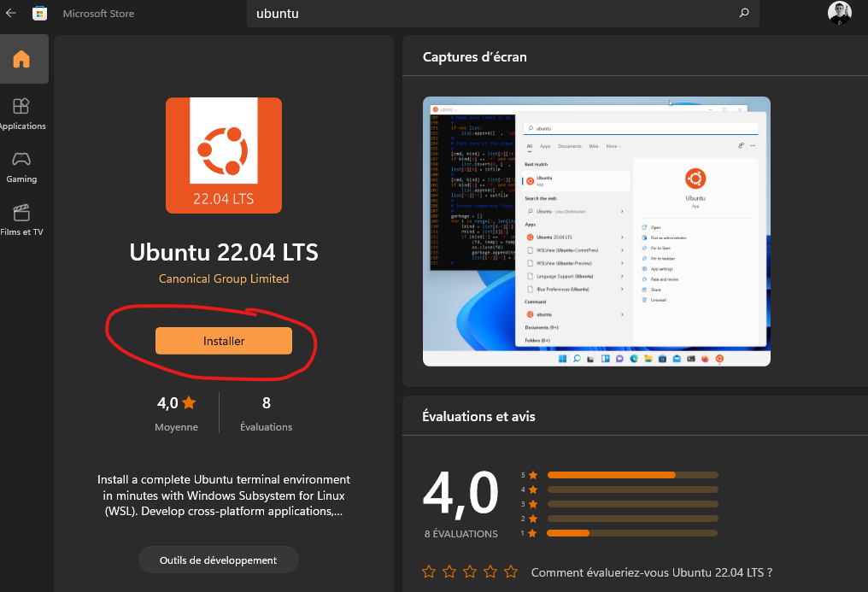The width and height of the screenshot is (868, 592).
Task: Select the first rating star
Action: coord(429,571)
